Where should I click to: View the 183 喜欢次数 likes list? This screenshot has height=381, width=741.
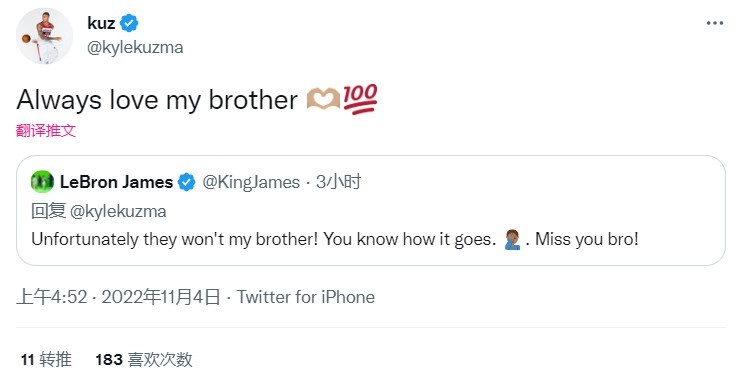coord(144,360)
